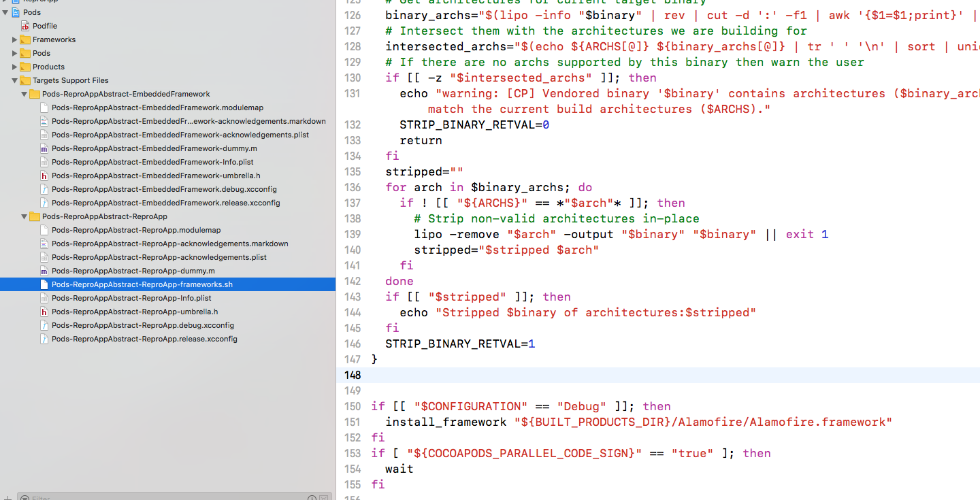Screen dimensions: 980x500
Task: Click folder icon of Pods-ReproAppAbstract-EmbeddedFramework group
Action: (35, 94)
